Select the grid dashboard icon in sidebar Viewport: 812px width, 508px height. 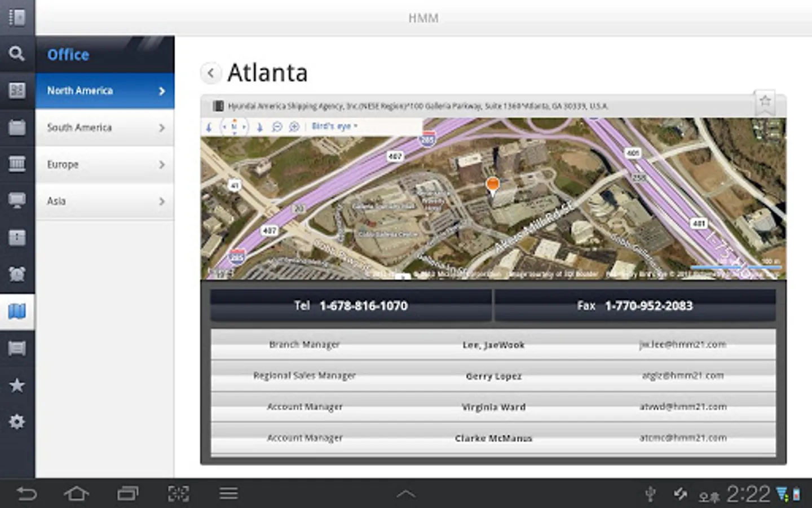click(17, 90)
